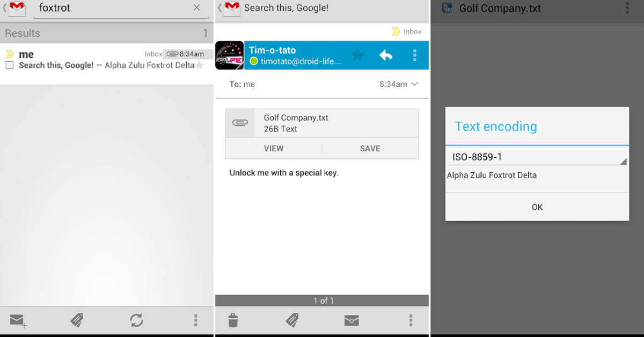Toggle star in Tim-o-tato sender header
The height and width of the screenshot is (337, 644).
tap(357, 55)
